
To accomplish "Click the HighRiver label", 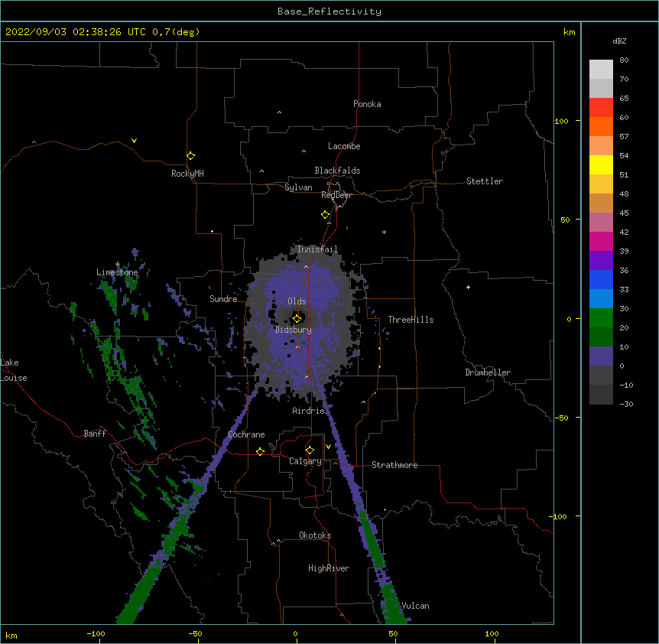I will (x=329, y=568).
